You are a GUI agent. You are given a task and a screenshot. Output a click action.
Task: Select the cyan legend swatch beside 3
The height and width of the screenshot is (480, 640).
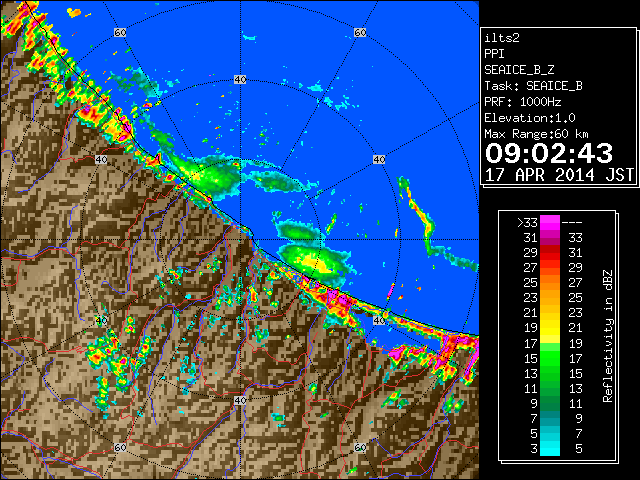(x=550, y=448)
